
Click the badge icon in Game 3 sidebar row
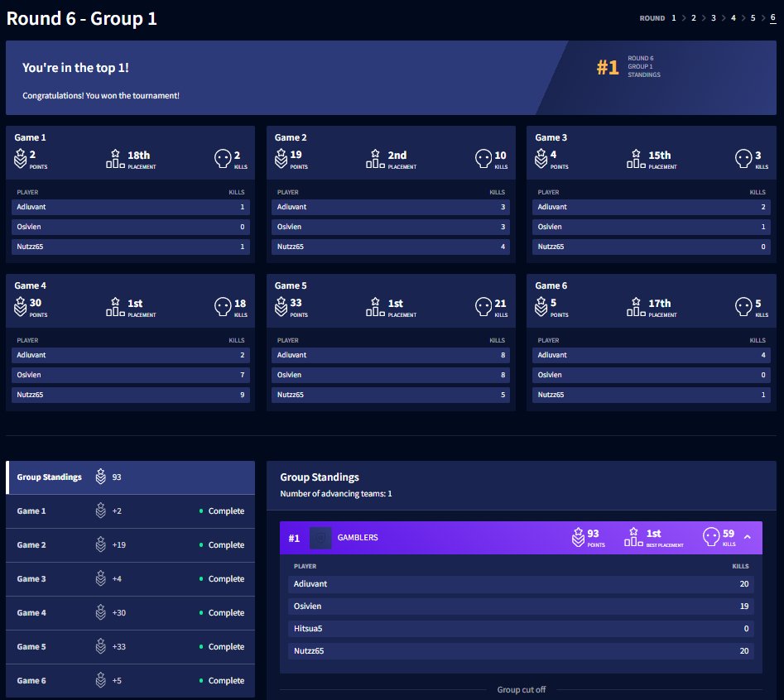[x=100, y=578]
